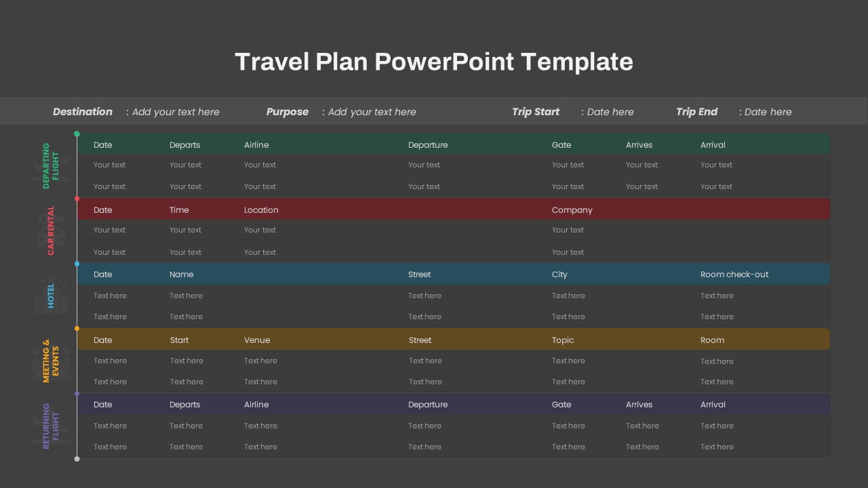Screen dimensions: 868x488
Task: Click first 'Your text' under Departing Flight Gate
Action: coord(568,165)
